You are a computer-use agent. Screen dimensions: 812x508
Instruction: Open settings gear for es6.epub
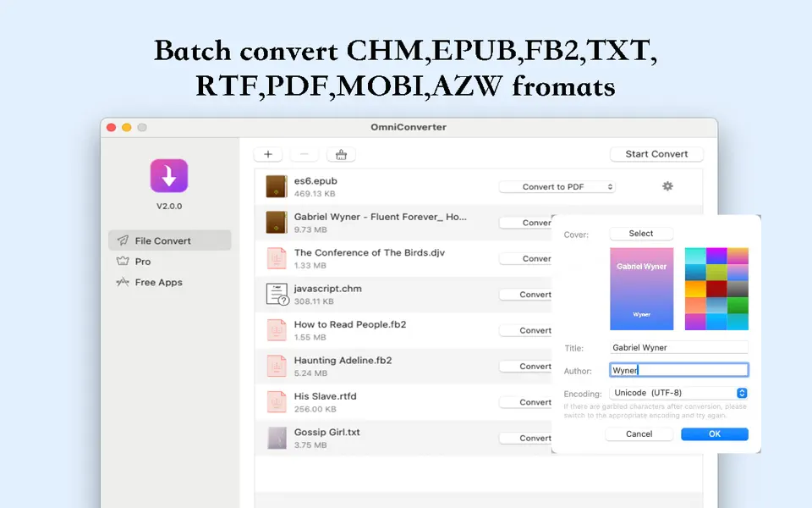click(667, 185)
